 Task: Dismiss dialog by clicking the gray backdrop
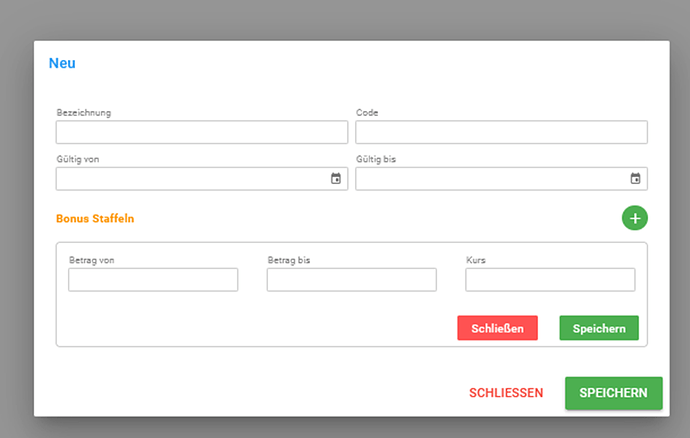[345, 20]
